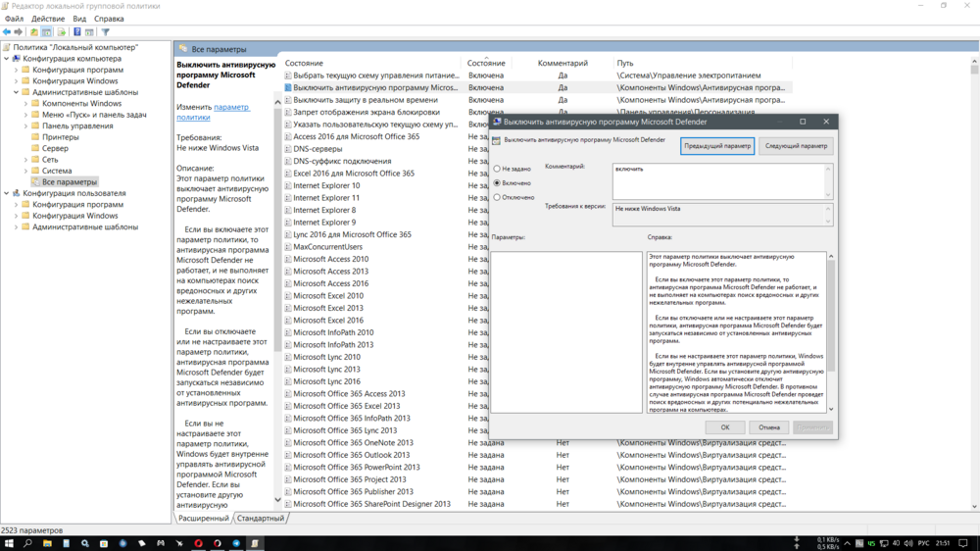The width and height of the screenshot is (980, 551).
Task: Open the notification center icon
Action: click(963, 543)
